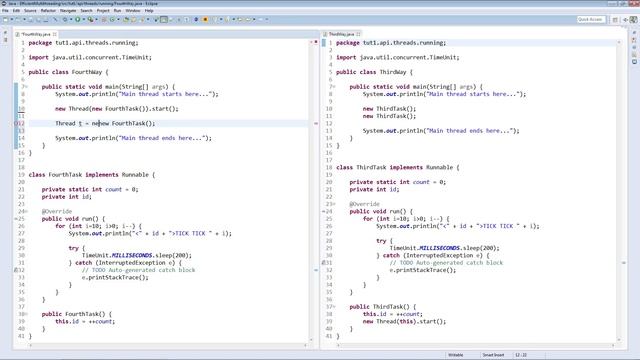The height and width of the screenshot is (360, 640).
Task: Click 'new Thread(this).start();' in ThirdWay
Action: [404, 322]
